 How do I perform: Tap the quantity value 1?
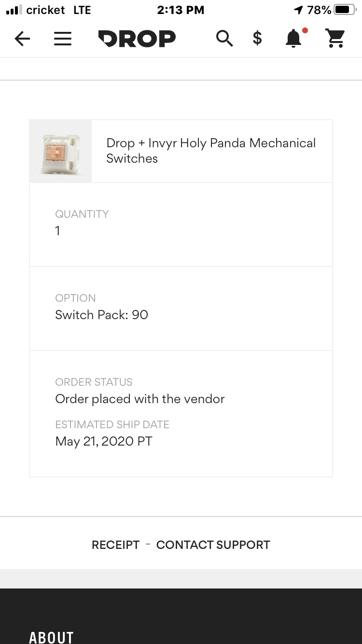[x=57, y=231]
